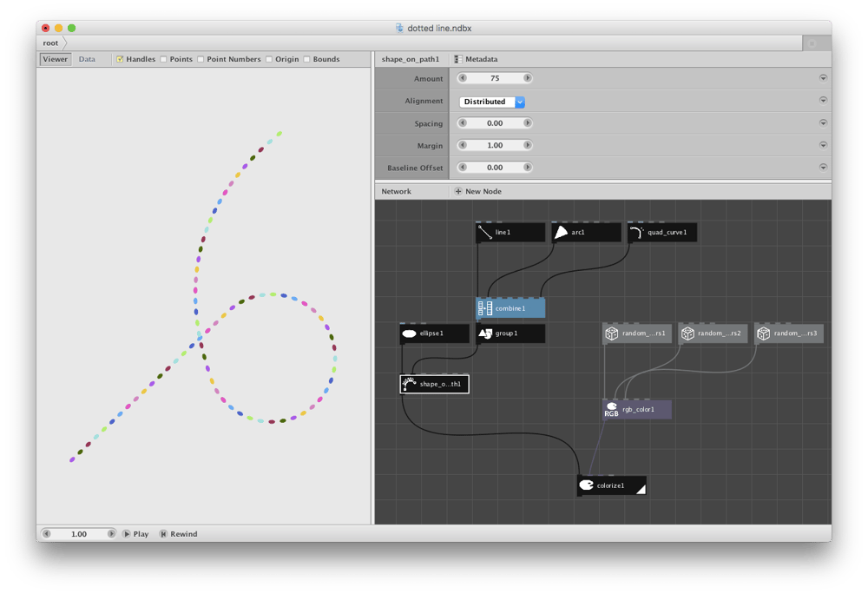868x594 pixels.
Task: Click the shape_on_path1 panel title
Action: [411, 59]
